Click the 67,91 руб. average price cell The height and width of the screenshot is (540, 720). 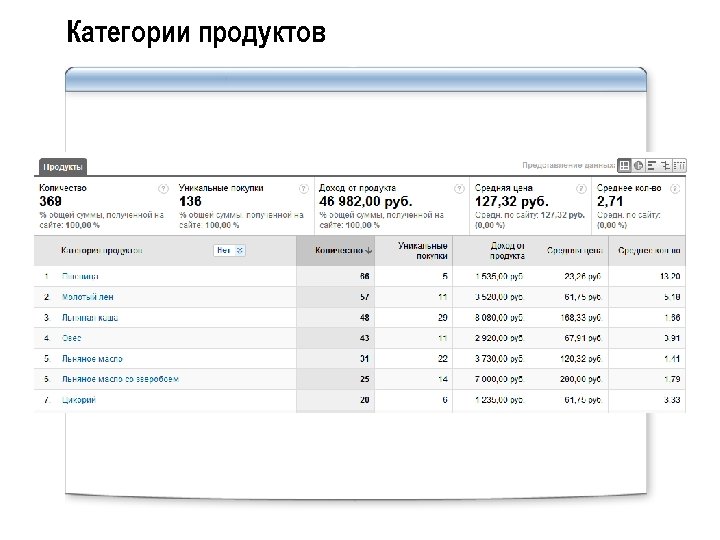pyautogui.click(x=583, y=338)
